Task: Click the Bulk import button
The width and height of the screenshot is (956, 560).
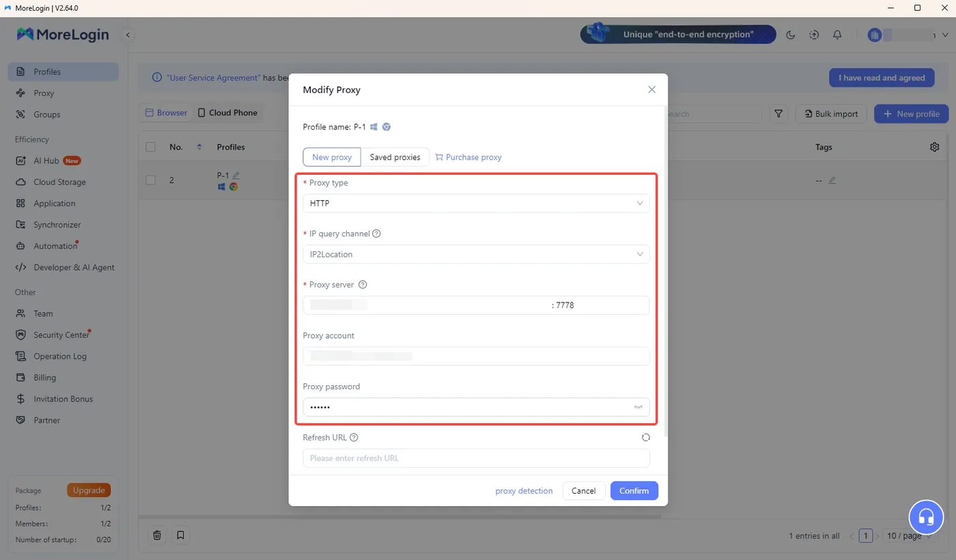Action: pos(831,114)
